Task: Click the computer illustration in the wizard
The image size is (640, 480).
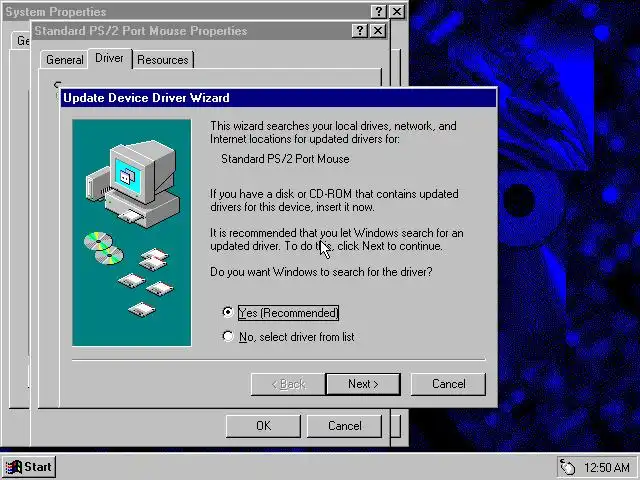Action: [133, 183]
